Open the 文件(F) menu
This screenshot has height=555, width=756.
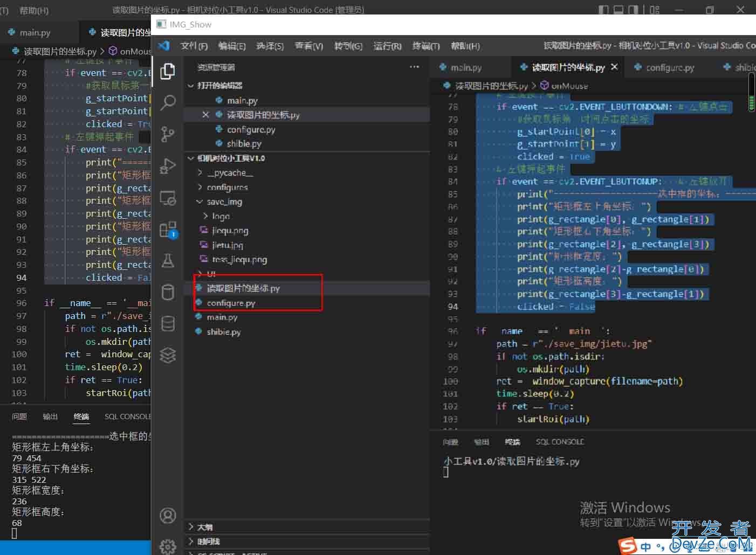194,46
